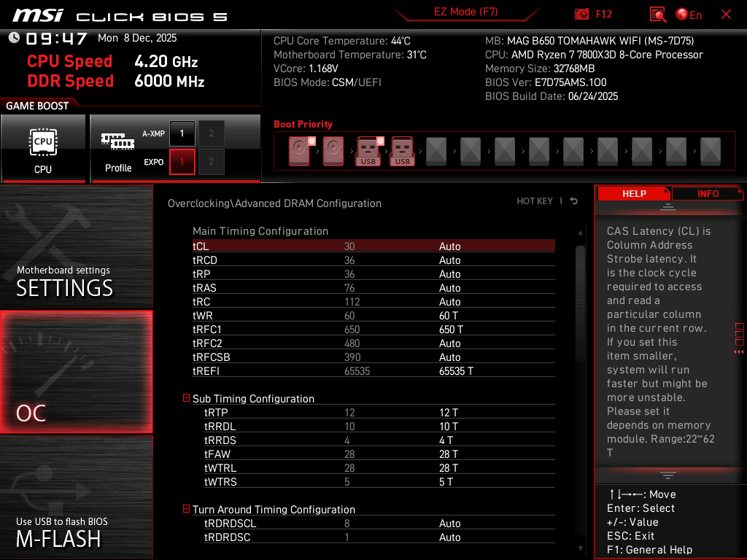
Task: Select the second hard disk boot device icon
Action: tap(333, 151)
